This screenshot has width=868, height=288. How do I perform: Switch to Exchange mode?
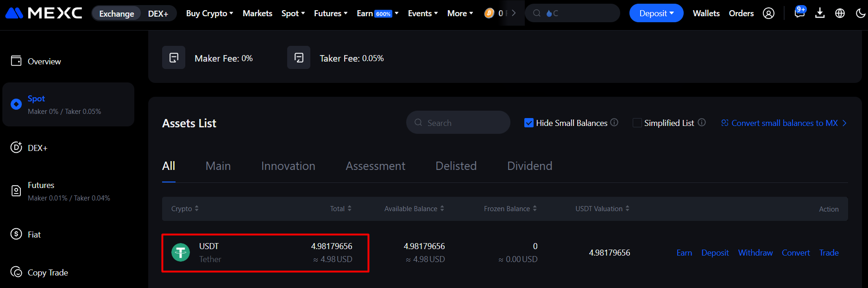[117, 13]
